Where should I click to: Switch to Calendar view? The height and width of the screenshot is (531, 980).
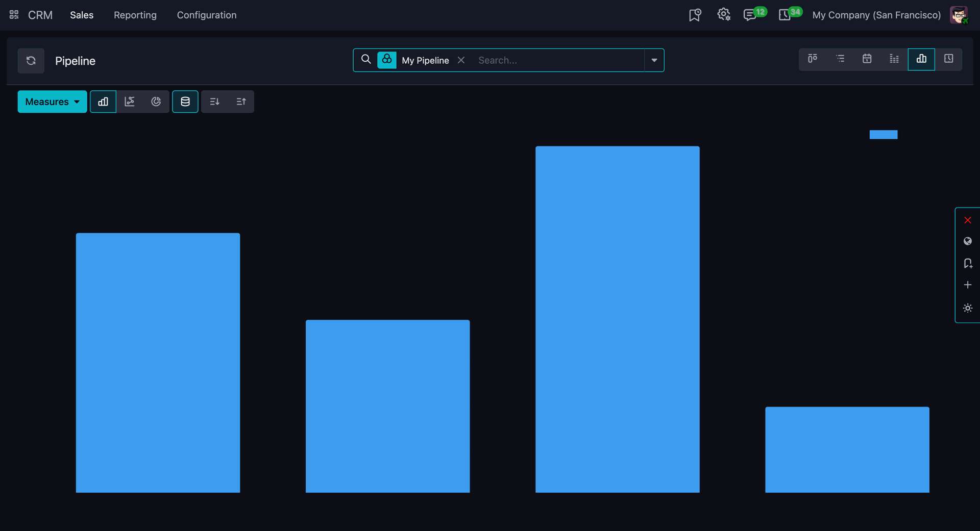[x=867, y=59]
